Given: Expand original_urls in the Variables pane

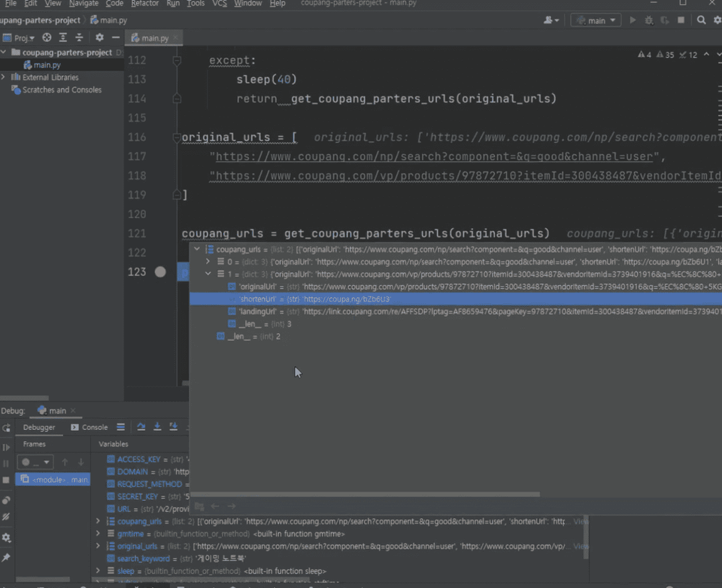Looking at the screenshot, I should [x=98, y=546].
